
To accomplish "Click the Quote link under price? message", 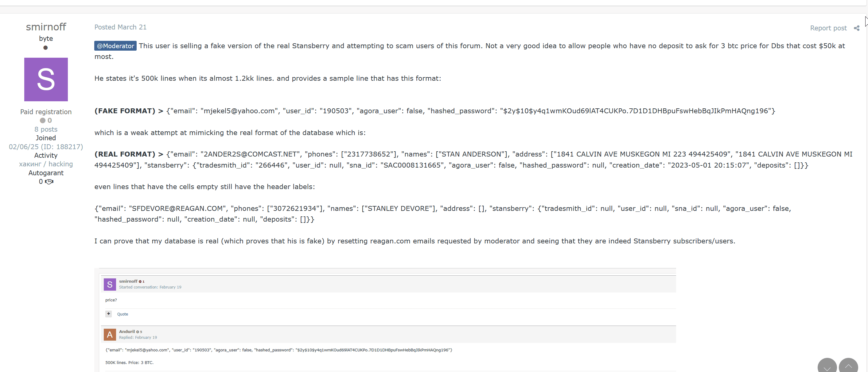I will coord(122,314).
